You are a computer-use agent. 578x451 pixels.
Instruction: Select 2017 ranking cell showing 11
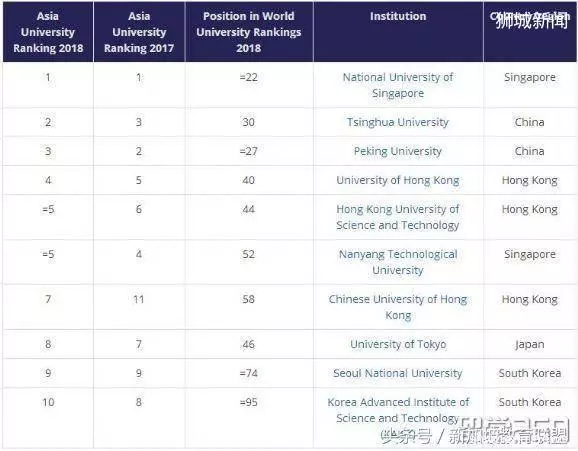pos(139,299)
